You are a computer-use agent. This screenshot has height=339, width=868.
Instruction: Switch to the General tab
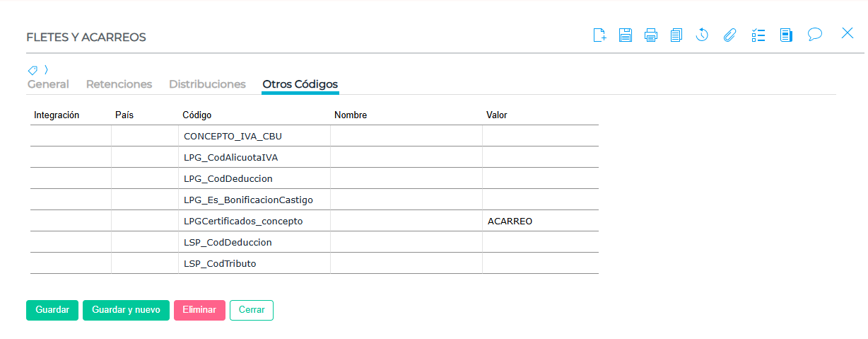coord(48,84)
